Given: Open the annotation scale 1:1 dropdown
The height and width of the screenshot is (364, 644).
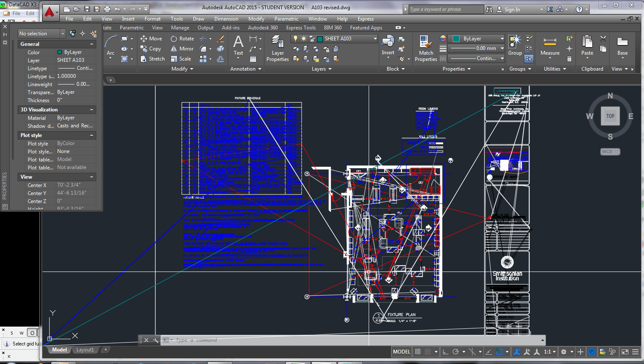Looking at the screenshot, I should pyautogui.click(x=550, y=351).
